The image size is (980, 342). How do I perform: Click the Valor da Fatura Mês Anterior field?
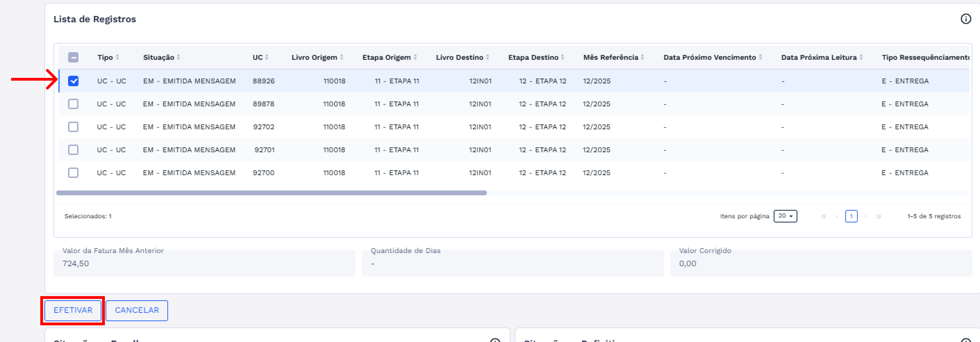tap(204, 263)
